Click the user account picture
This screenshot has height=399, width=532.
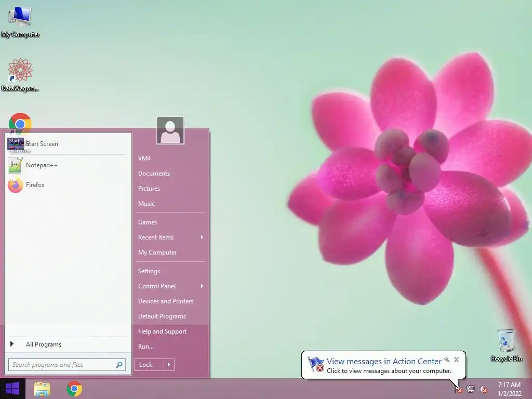(x=170, y=130)
